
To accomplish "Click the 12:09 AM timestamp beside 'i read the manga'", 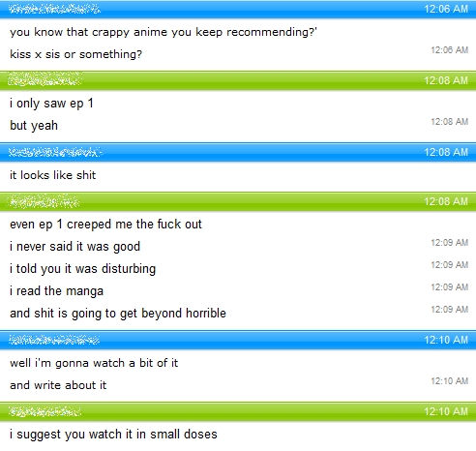I will [450, 287].
